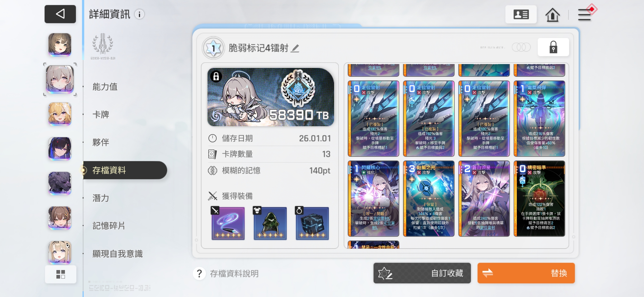Click the 自訂收藏 button

point(422,273)
